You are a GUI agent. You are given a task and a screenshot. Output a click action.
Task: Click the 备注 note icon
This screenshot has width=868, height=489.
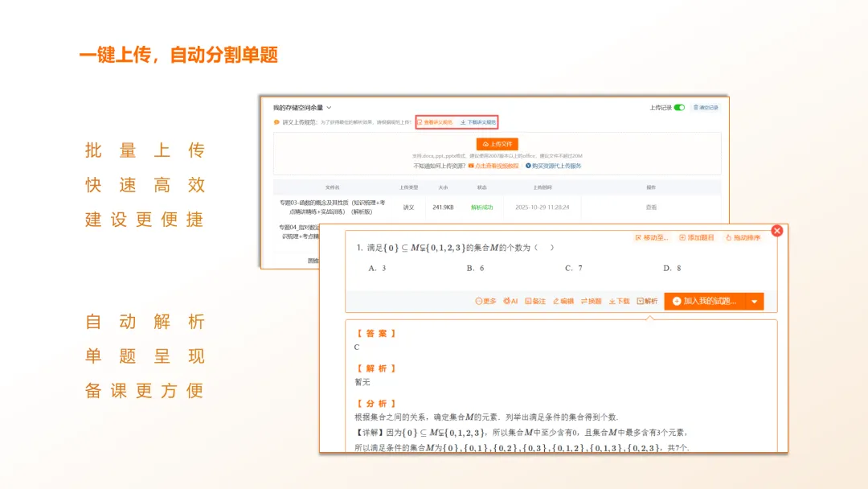point(534,302)
